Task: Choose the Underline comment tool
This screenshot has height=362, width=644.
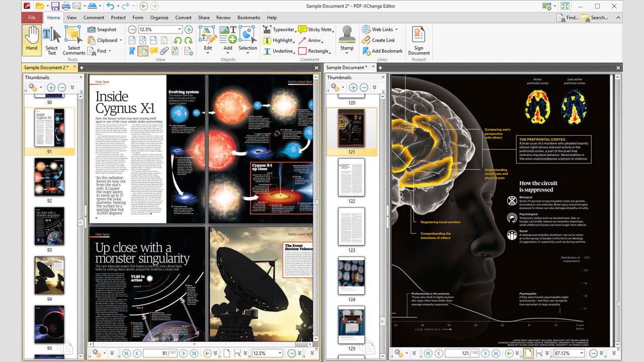Action: click(x=282, y=51)
